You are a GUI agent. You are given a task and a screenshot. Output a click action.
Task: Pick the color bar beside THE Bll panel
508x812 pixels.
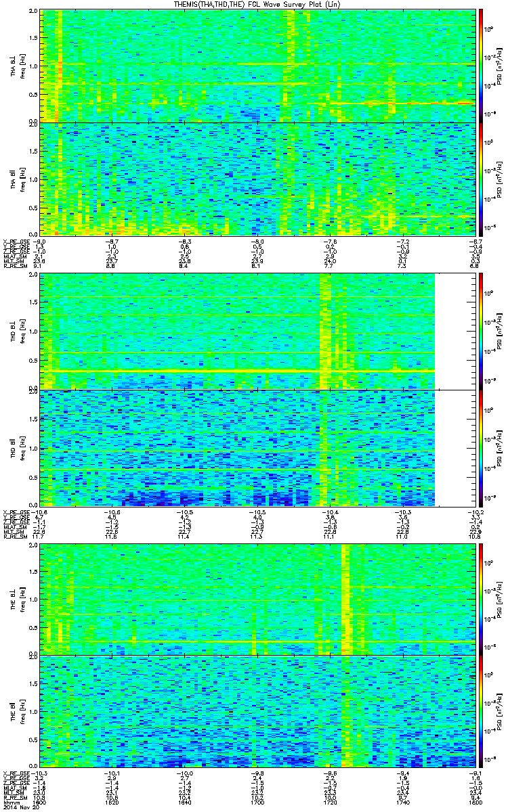[481, 710]
